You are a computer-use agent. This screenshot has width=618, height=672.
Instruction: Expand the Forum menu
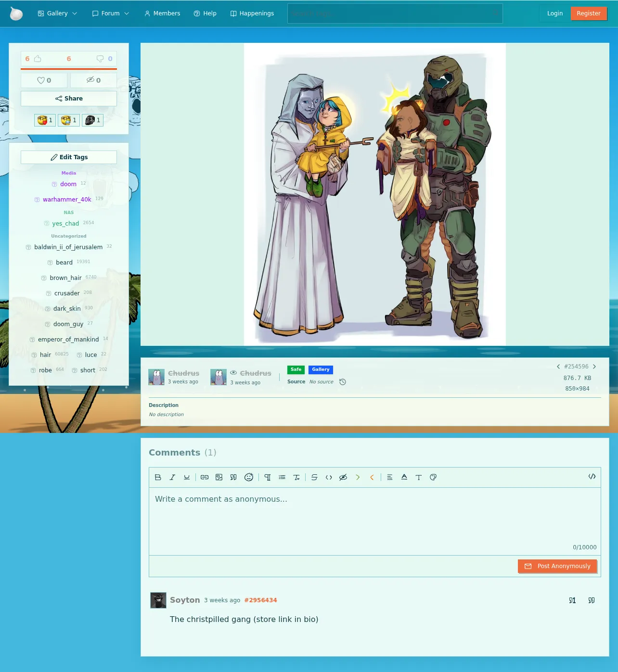tap(110, 13)
